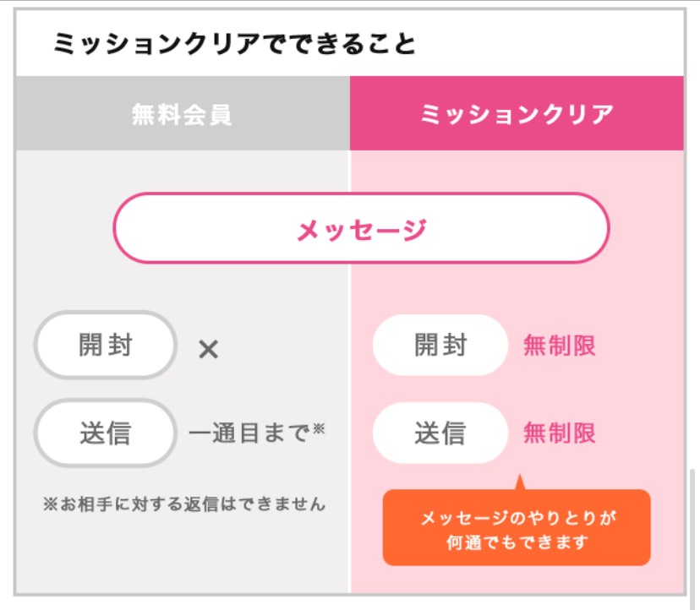Select the ミッションクリア column header
Image resolution: width=700 pixels, height=610 pixels.
coord(517,113)
